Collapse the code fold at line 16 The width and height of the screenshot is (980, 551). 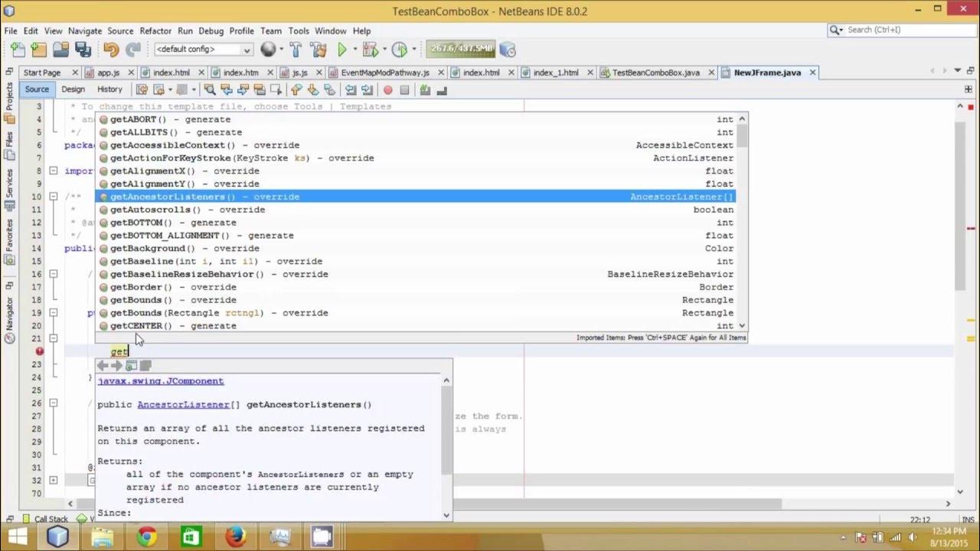pyautogui.click(x=54, y=274)
